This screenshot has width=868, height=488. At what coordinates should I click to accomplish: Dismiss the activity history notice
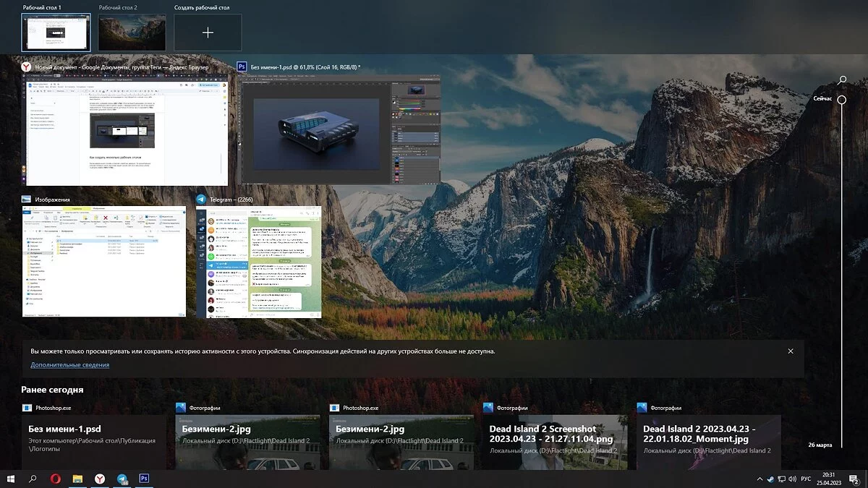point(791,351)
